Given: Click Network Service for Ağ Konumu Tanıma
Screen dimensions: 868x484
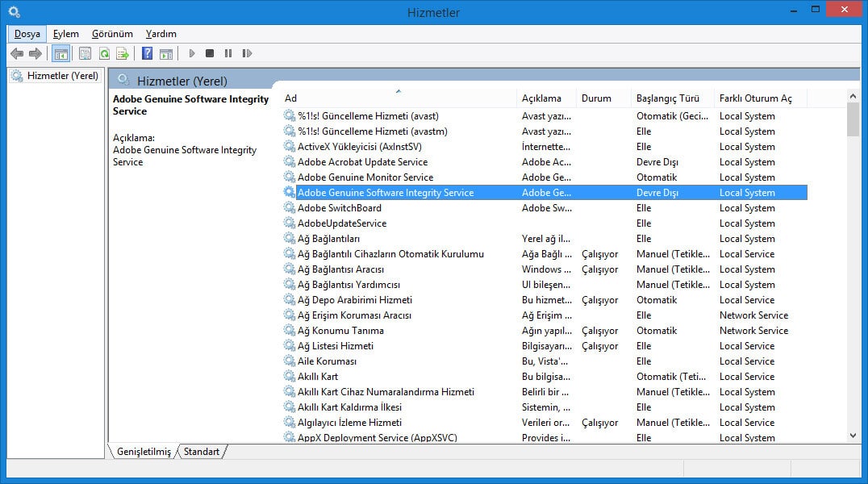Looking at the screenshot, I should pyautogui.click(x=753, y=331).
